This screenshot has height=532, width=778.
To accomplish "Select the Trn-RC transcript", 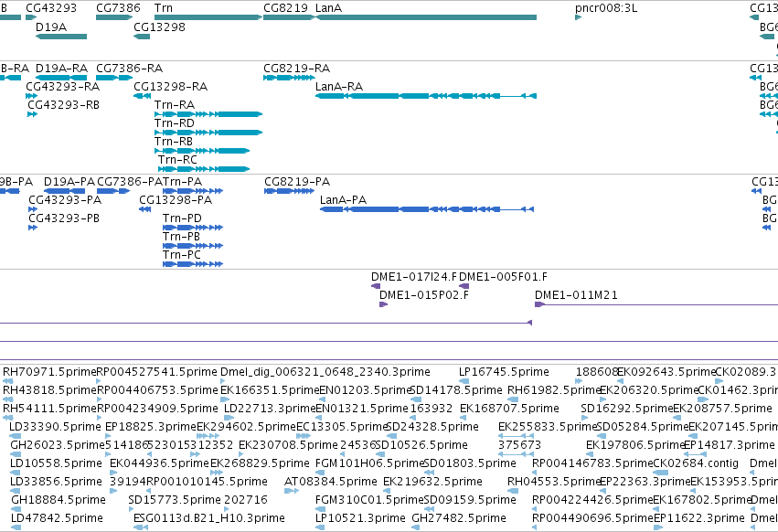I will [x=204, y=169].
